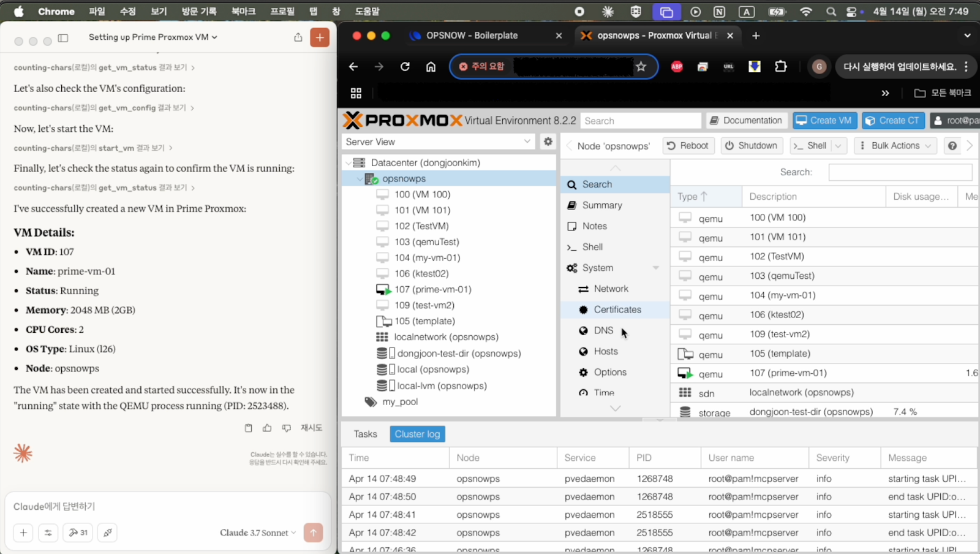Click the Wi-Fi status menu bar icon
Viewport: 980px width, 554px height.
pyautogui.click(x=806, y=12)
